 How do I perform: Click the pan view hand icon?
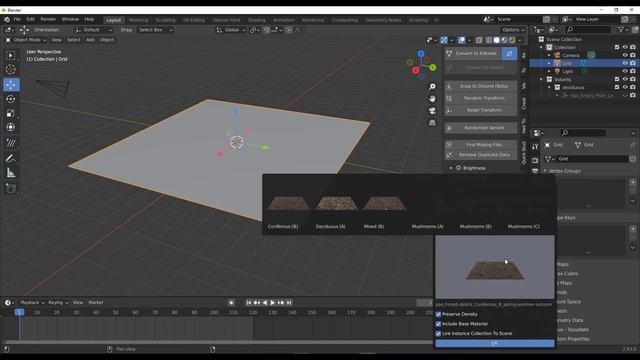coord(432,99)
